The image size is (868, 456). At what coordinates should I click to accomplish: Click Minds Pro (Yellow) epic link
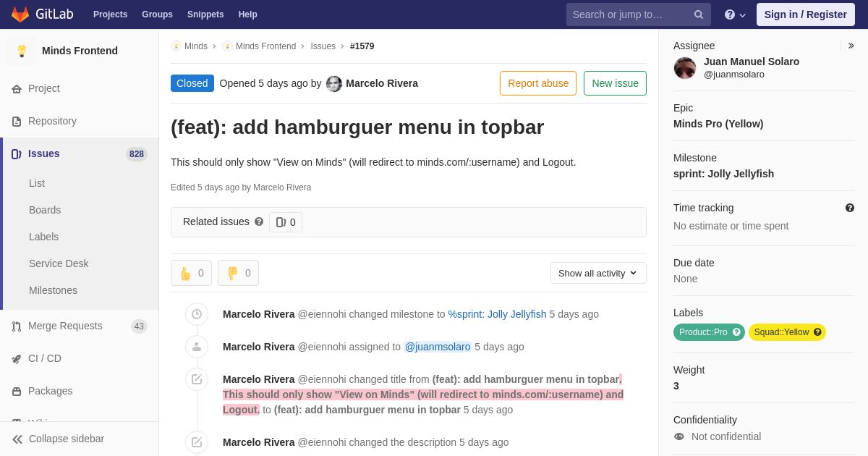pos(718,124)
